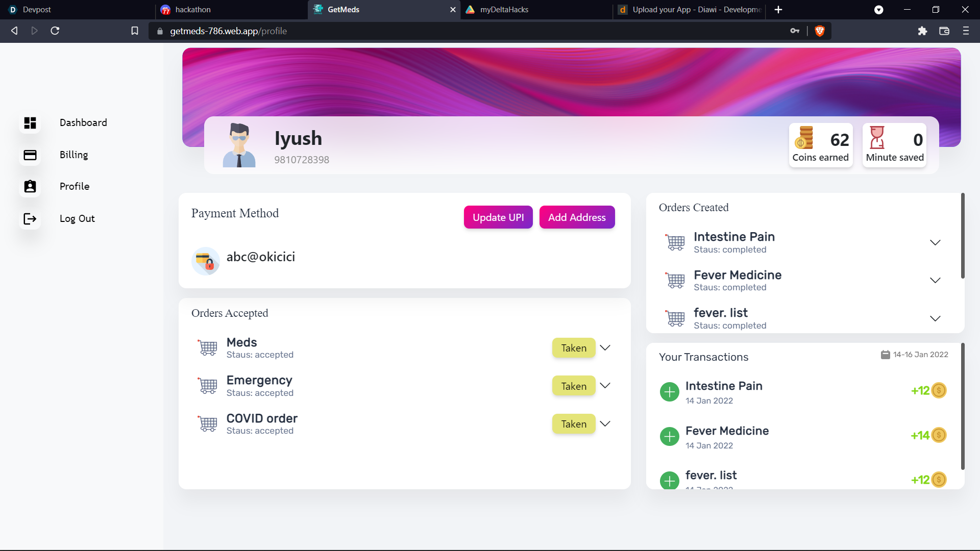The height and width of the screenshot is (551, 980).
Task: Click the Orders Created panel scrollbar
Action: 963,236
